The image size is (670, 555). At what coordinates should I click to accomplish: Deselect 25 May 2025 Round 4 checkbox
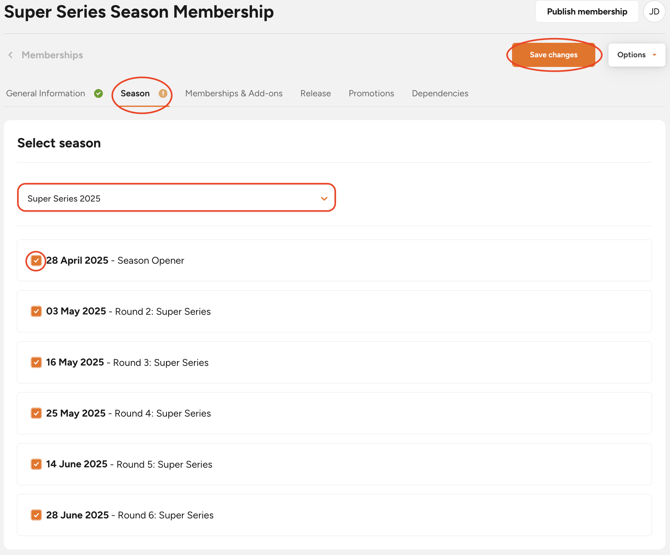36,413
